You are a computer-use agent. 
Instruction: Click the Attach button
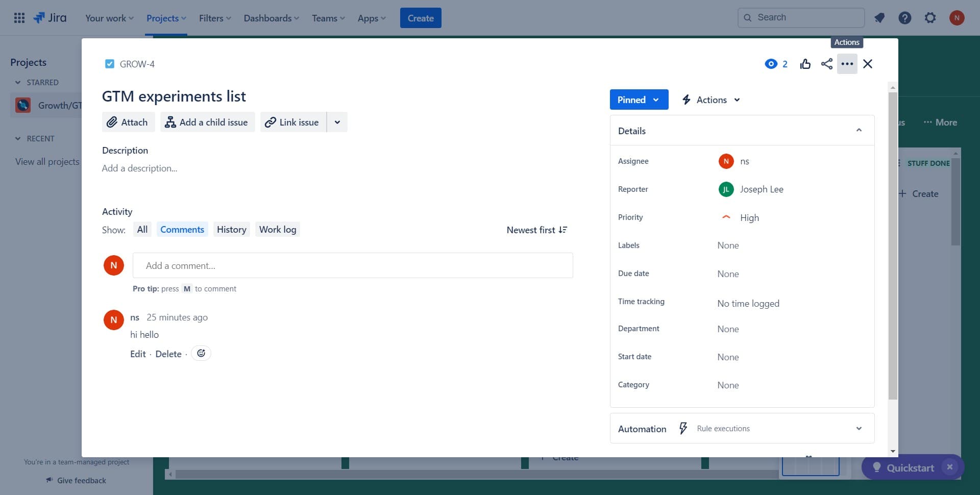pos(128,122)
